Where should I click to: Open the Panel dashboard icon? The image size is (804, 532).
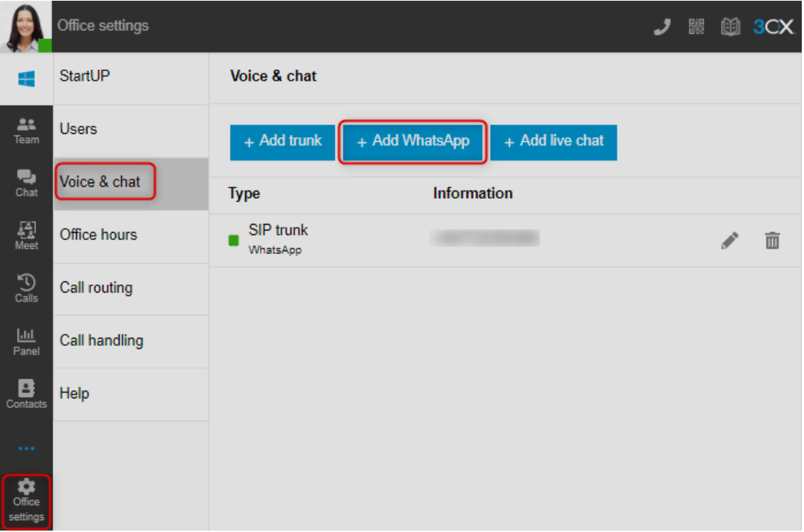click(x=27, y=342)
